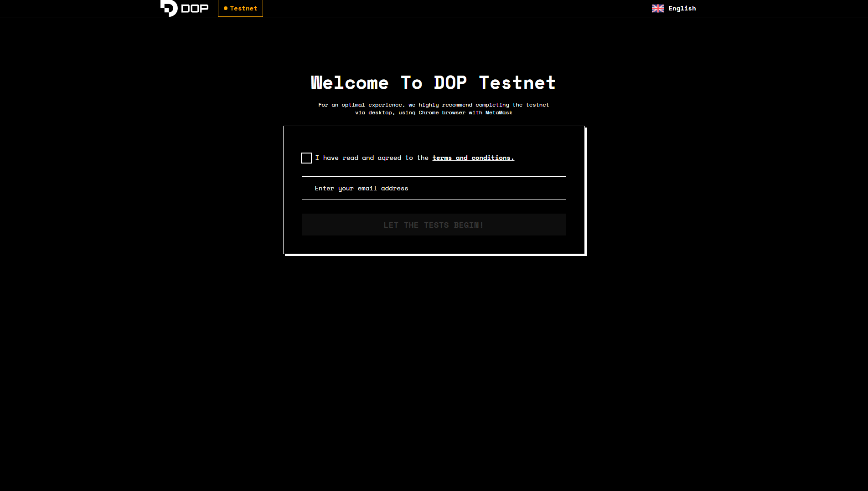
Task: Focus the email address input field
Action: coord(434,188)
